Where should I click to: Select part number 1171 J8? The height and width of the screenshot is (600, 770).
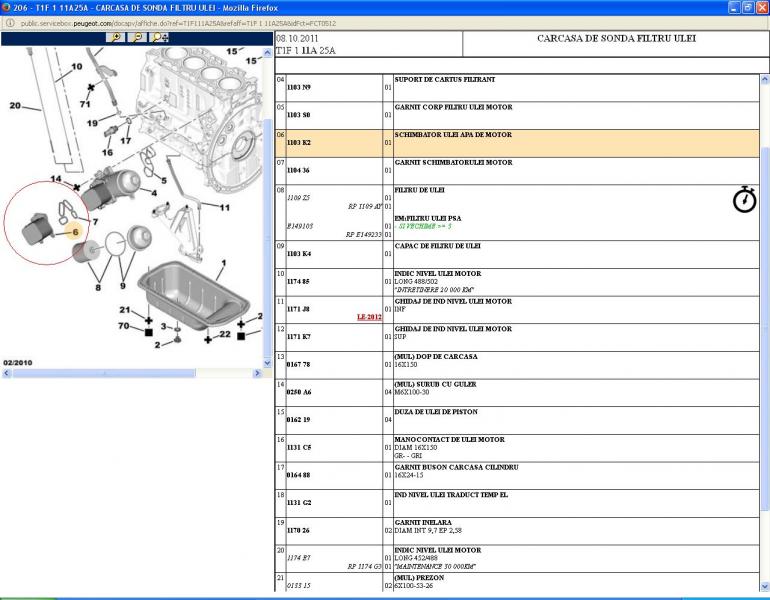click(x=299, y=309)
